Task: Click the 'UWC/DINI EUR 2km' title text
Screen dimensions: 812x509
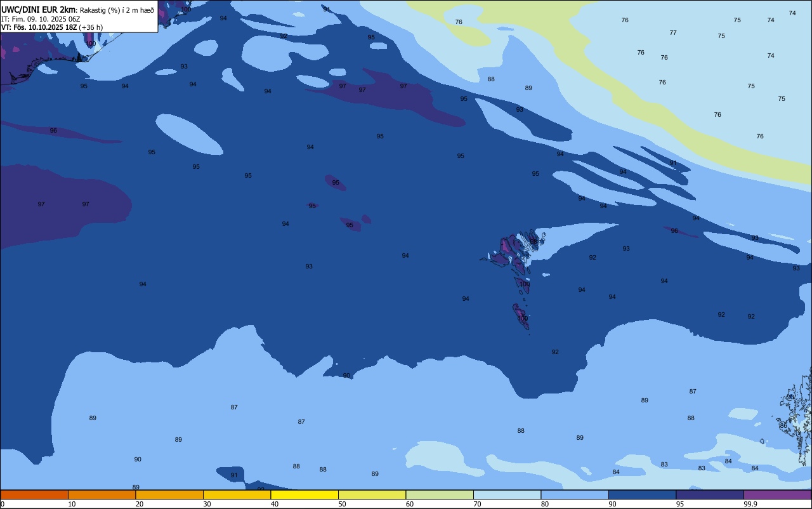Action: click(38, 10)
